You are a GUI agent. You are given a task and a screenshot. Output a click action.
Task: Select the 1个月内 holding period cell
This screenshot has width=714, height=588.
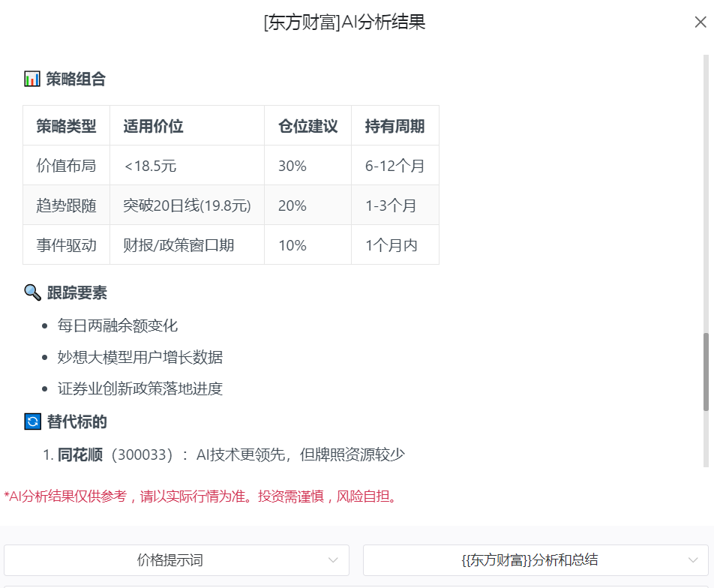(x=395, y=245)
